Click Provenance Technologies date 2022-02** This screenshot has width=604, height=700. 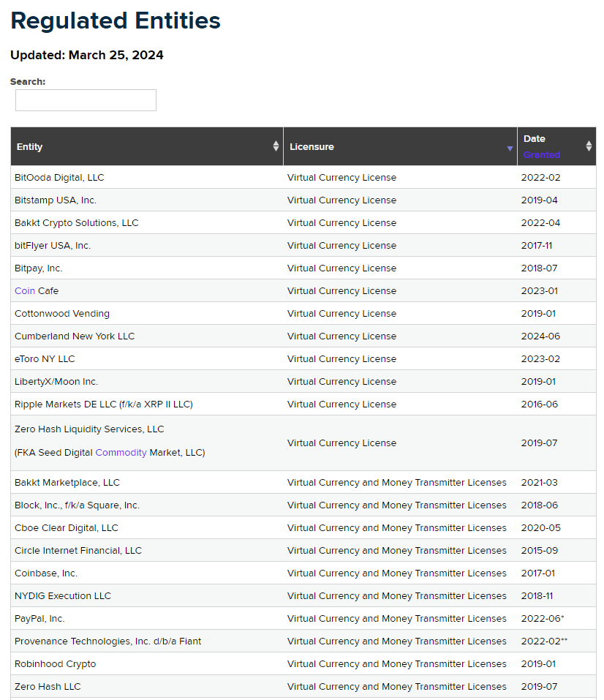[x=544, y=641]
